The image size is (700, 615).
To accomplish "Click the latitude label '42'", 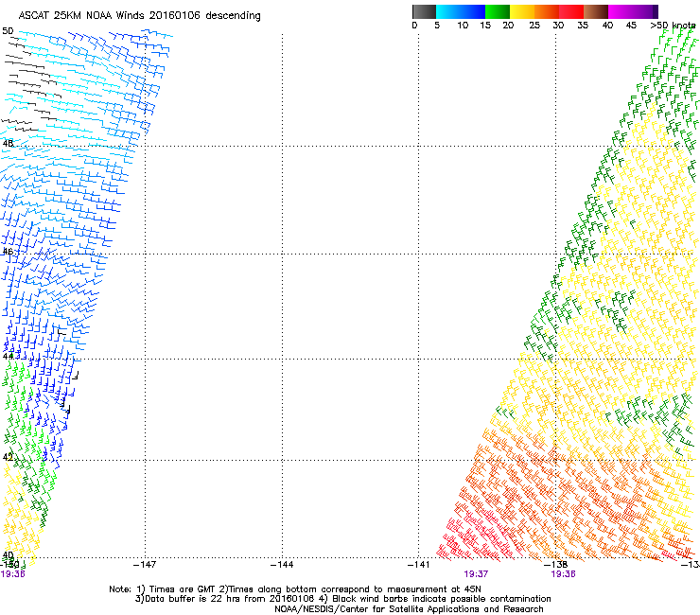I will pos(8,457).
